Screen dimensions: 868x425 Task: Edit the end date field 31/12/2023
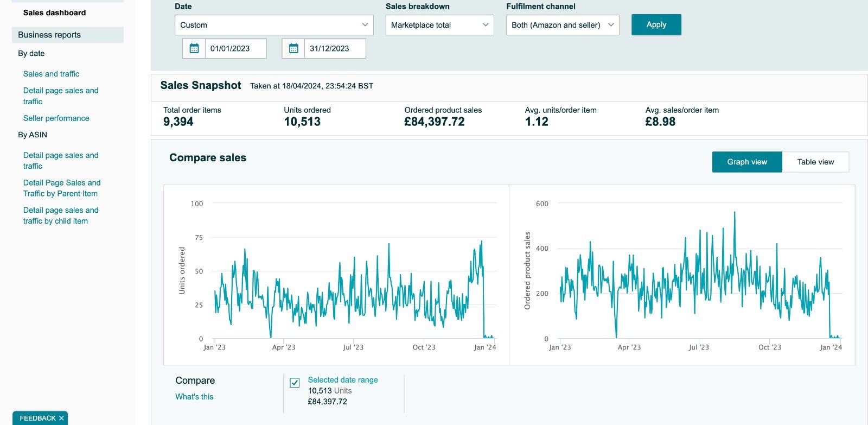[x=335, y=48]
